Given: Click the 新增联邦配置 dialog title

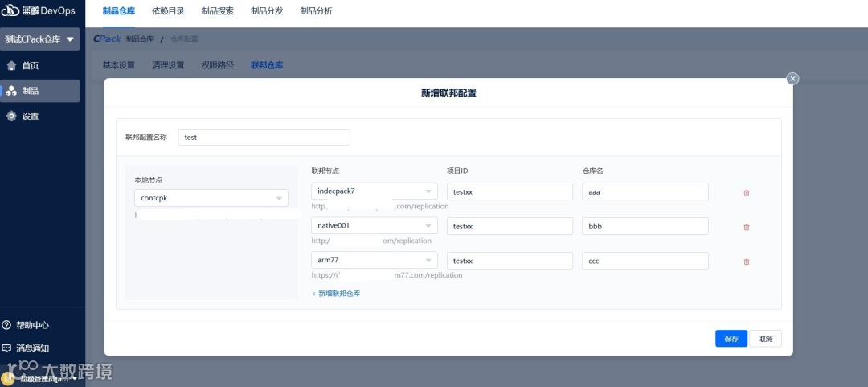Looking at the screenshot, I should pyautogui.click(x=448, y=93).
